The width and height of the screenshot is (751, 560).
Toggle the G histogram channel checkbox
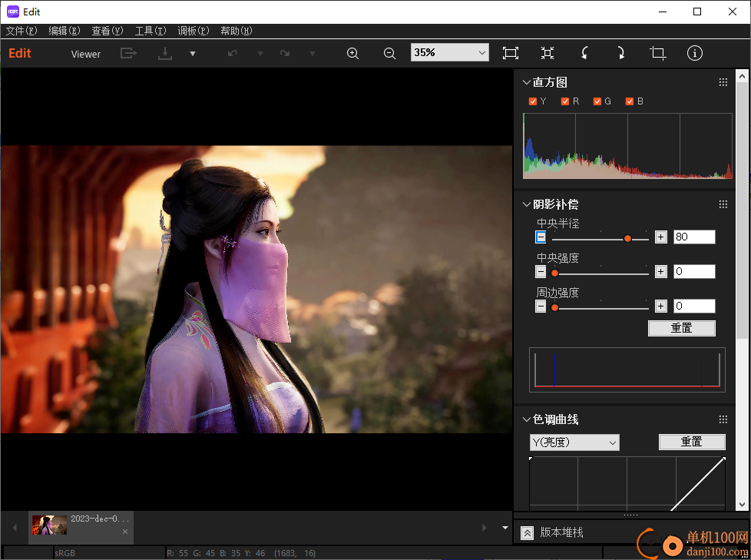[597, 101]
